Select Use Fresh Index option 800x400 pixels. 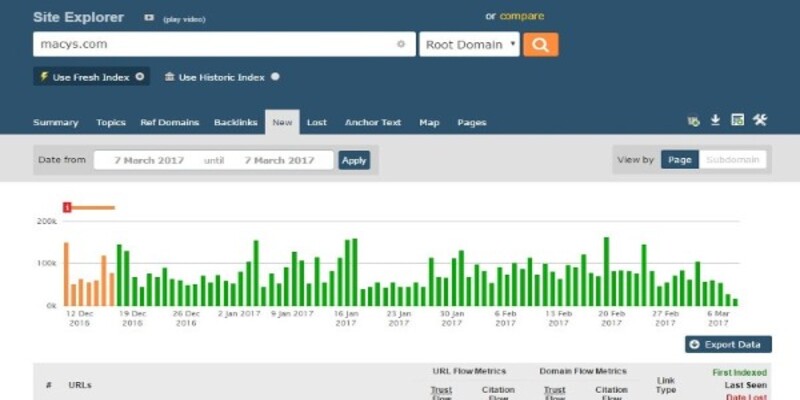[90, 76]
